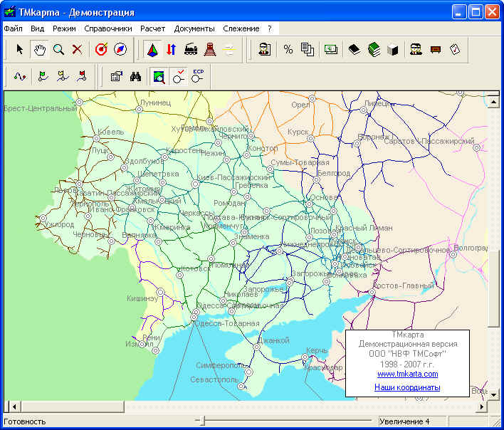Select the steam locomotive icon

click(x=191, y=50)
